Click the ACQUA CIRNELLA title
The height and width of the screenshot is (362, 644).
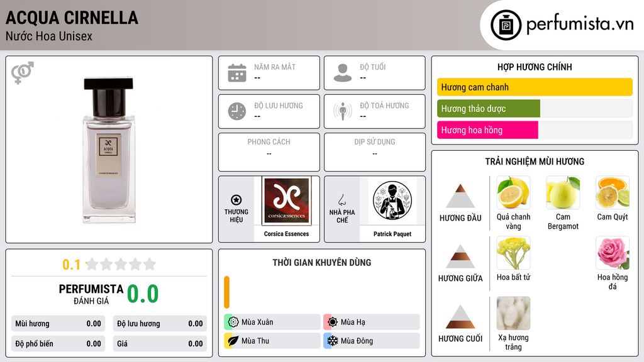click(x=72, y=18)
